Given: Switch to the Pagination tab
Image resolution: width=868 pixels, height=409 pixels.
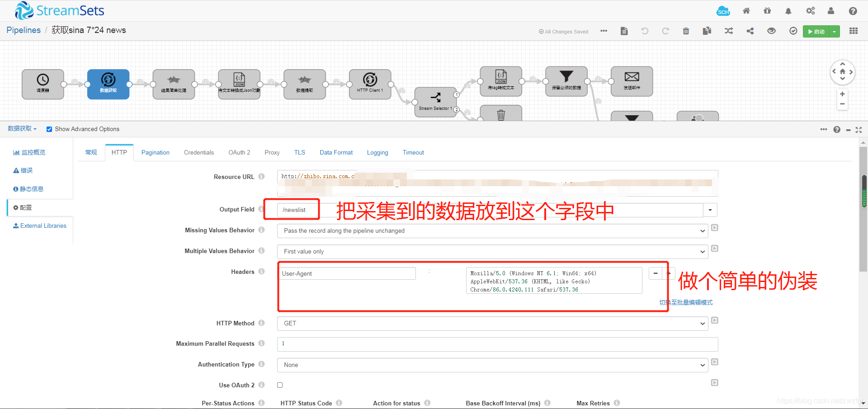Looking at the screenshot, I should [x=156, y=152].
